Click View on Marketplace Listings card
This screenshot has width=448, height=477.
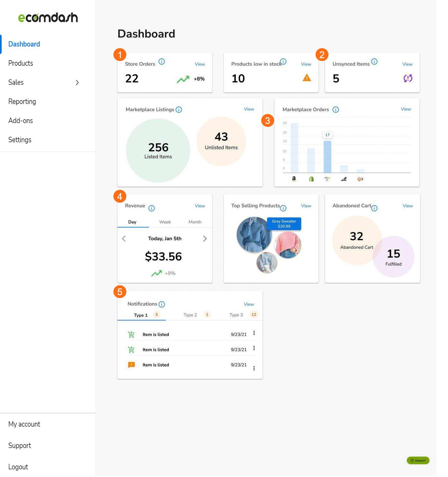[x=249, y=109]
